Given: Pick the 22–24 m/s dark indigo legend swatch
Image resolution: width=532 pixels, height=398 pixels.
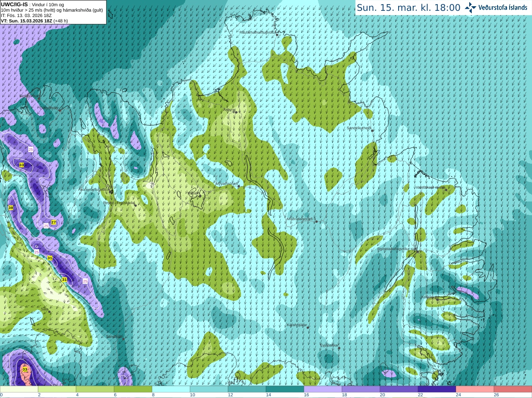Looking at the screenshot, I should pyautogui.click(x=437, y=389).
